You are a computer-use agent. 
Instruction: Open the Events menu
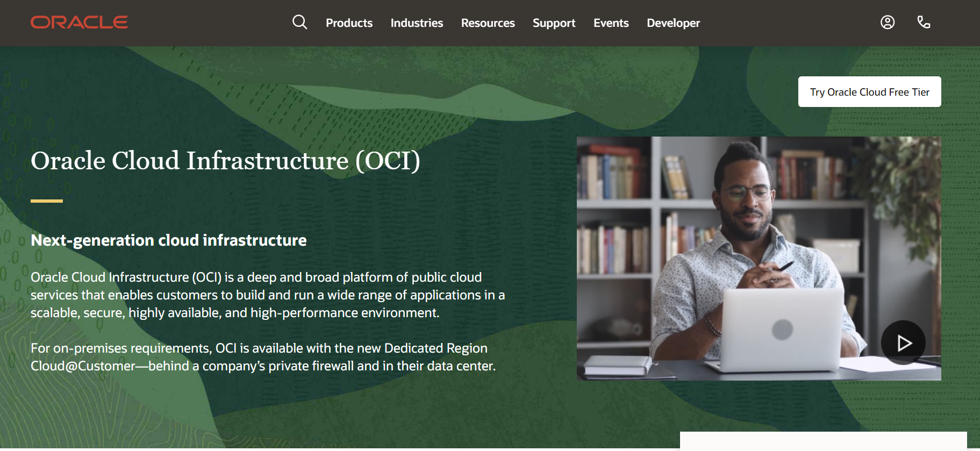[611, 23]
